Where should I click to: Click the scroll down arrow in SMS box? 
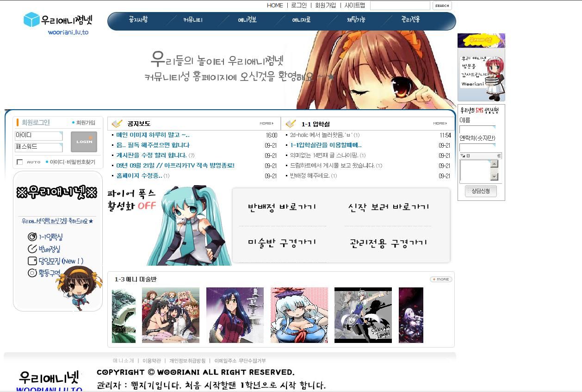pyautogui.click(x=495, y=177)
